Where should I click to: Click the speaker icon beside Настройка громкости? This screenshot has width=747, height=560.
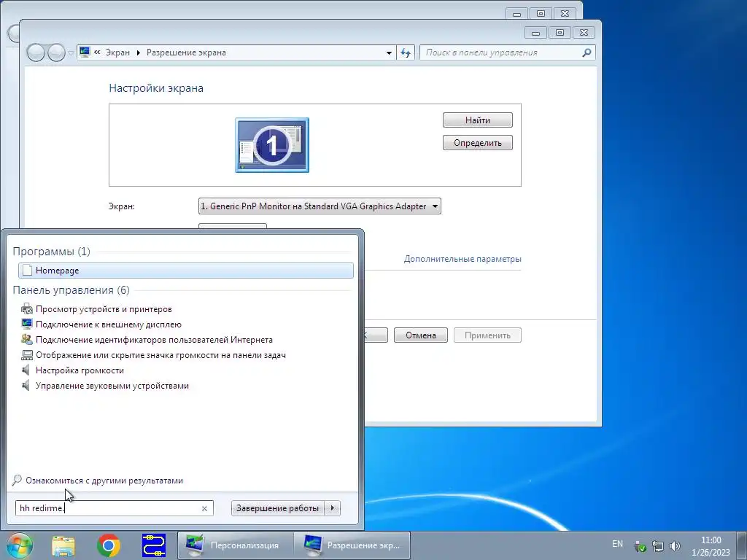coord(26,370)
